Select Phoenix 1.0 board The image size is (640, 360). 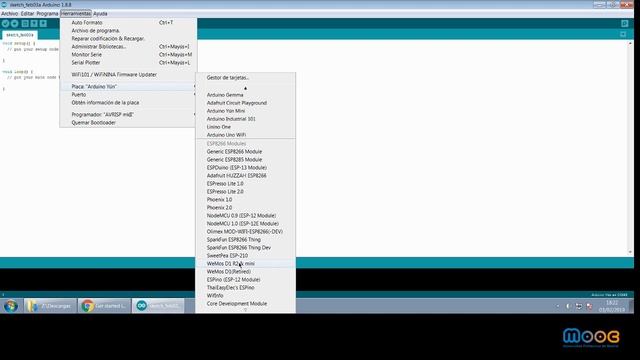(245, 200)
